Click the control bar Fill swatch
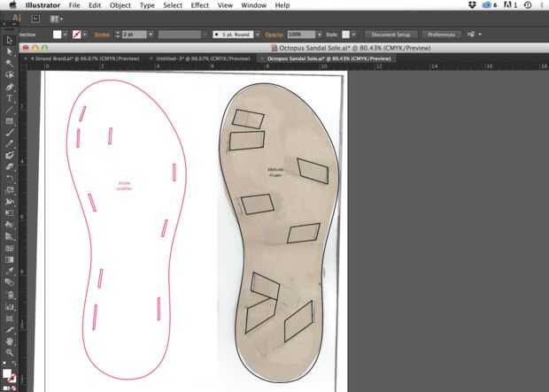Image resolution: width=549 pixels, height=392 pixels. pos(57,35)
